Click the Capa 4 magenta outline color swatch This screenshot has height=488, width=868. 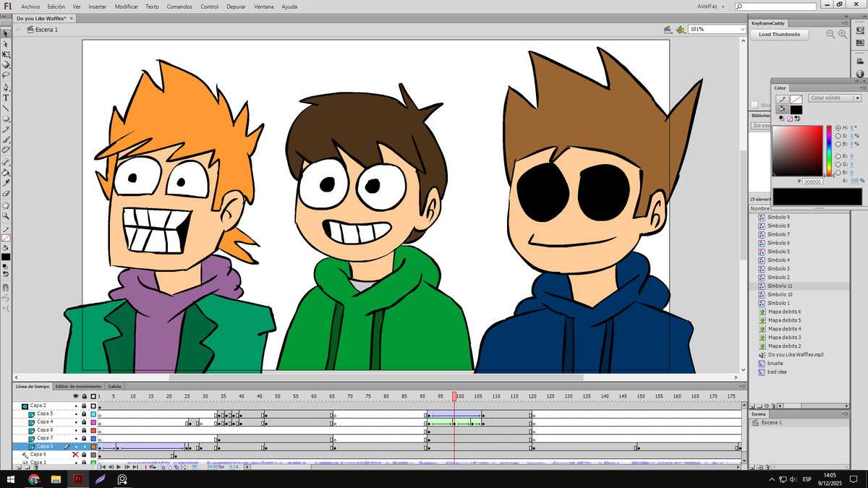(x=93, y=421)
